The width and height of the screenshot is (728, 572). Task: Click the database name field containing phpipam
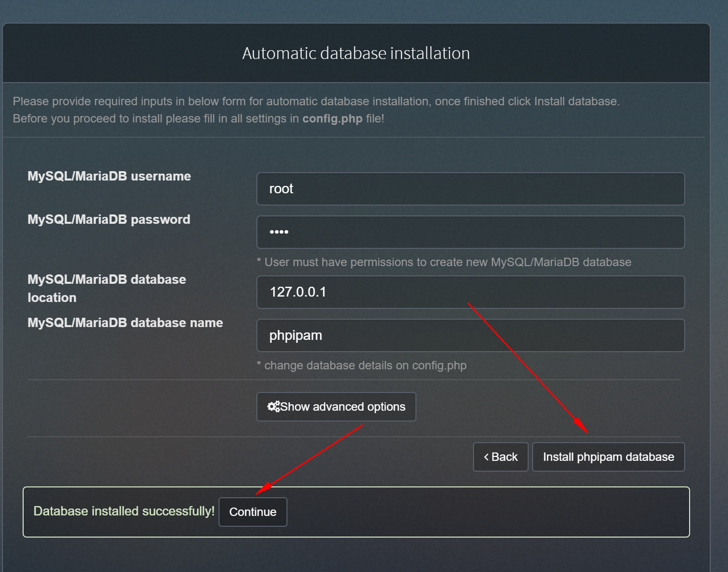pos(470,335)
